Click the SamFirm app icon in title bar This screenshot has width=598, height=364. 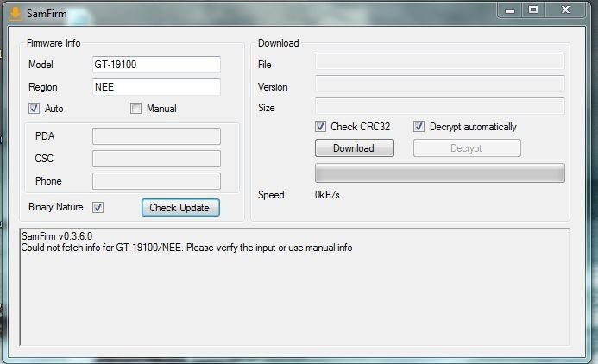pyautogui.click(x=16, y=14)
